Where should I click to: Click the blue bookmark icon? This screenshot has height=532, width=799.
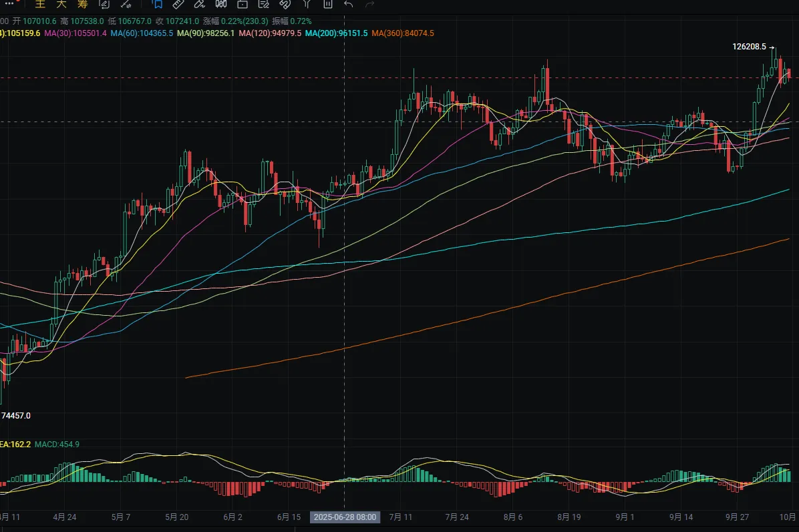(156, 4)
